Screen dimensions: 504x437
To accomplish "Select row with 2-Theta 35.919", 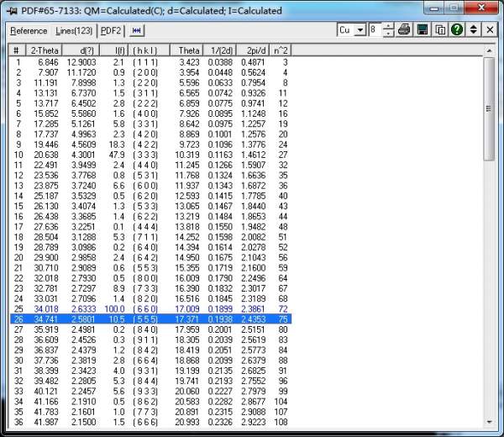I will point(150,329).
